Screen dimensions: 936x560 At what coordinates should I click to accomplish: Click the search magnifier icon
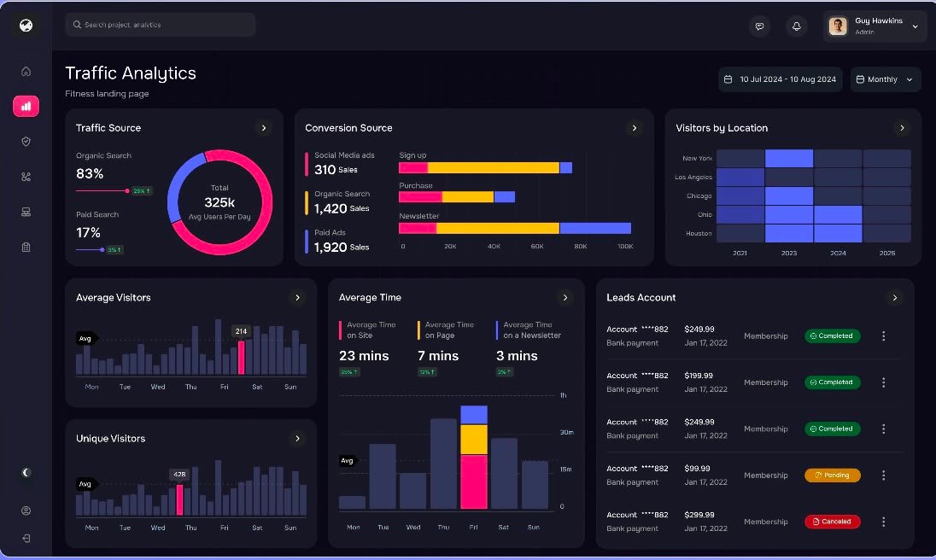[x=77, y=25]
